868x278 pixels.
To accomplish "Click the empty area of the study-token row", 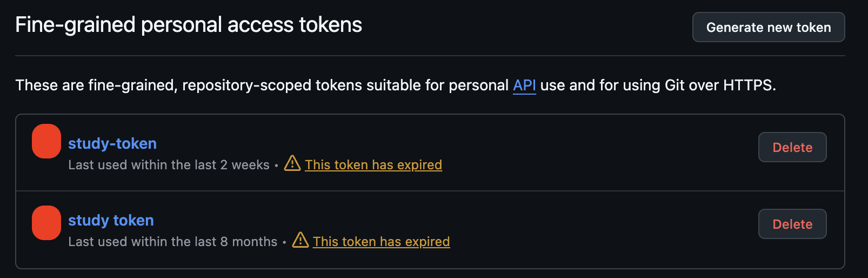I will pyautogui.click(x=595, y=153).
